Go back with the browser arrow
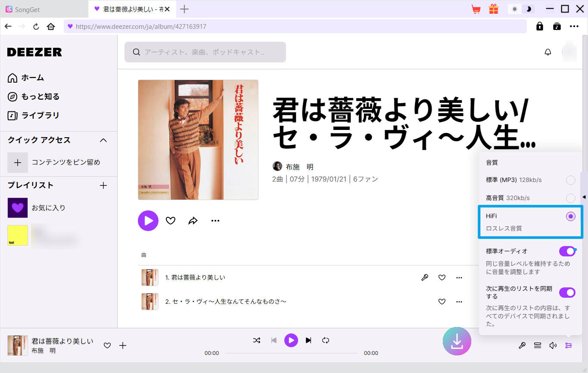 pyautogui.click(x=8, y=26)
